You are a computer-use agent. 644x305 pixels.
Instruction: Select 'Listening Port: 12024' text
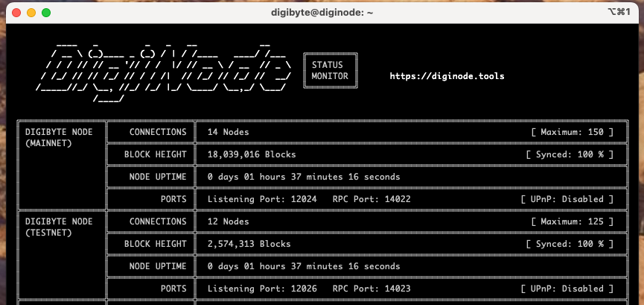[x=262, y=199]
